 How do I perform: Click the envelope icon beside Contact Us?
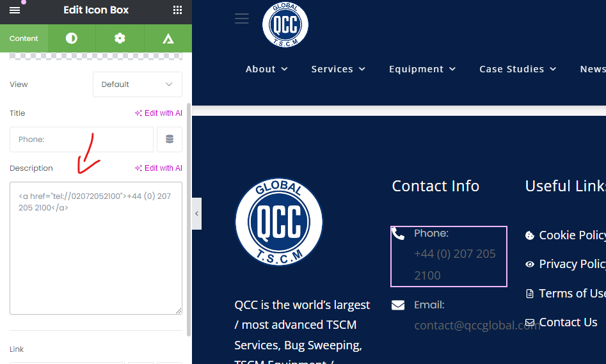[530, 322]
